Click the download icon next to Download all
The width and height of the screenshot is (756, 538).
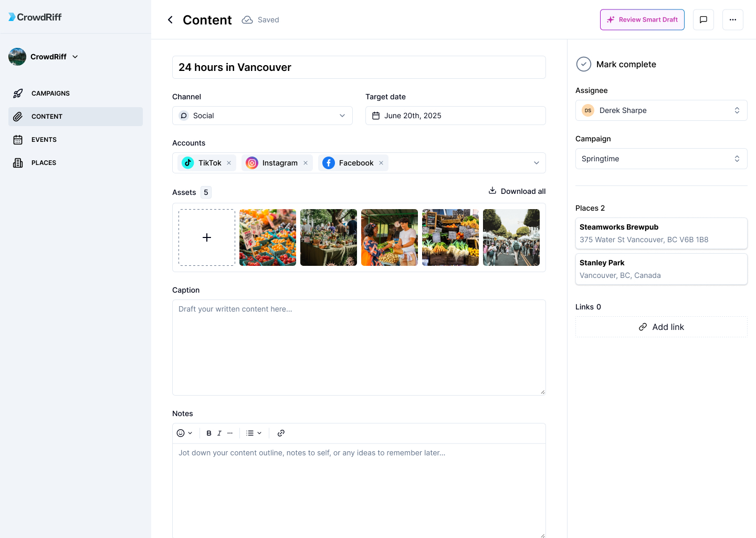pyautogui.click(x=492, y=191)
